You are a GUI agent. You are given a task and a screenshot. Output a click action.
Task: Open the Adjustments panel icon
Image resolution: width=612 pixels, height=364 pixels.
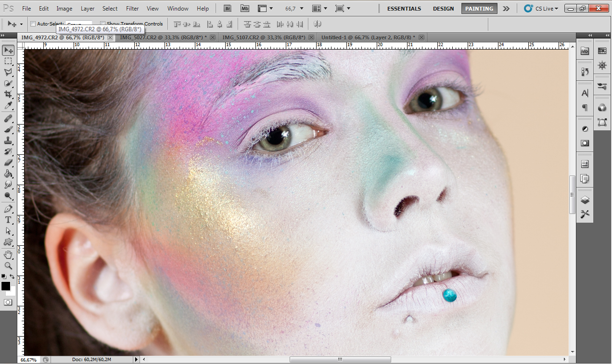(x=585, y=128)
